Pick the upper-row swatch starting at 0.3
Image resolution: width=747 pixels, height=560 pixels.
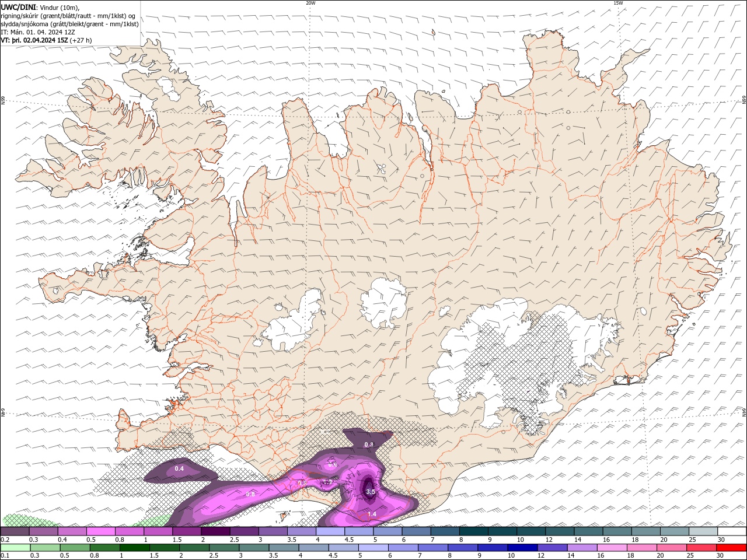43,531
